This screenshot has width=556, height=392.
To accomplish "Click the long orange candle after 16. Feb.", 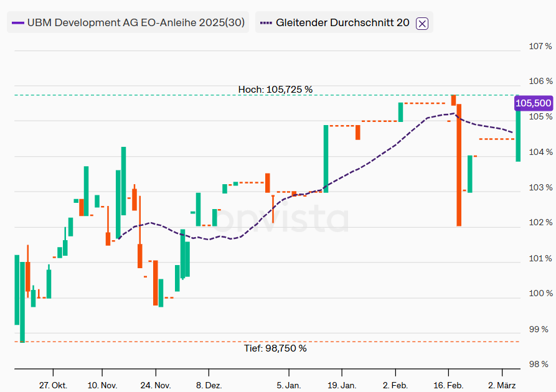I will [459, 165].
